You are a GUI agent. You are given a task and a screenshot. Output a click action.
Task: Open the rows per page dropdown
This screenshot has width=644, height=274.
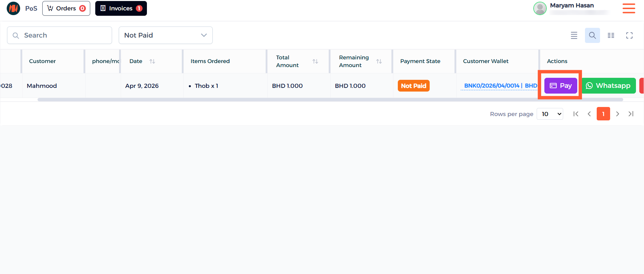click(x=550, y=114)
